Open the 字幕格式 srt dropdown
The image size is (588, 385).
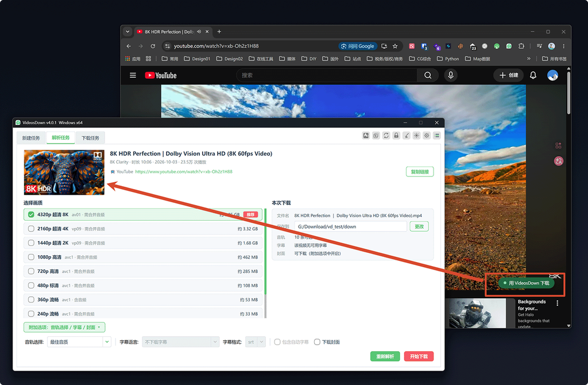pyautogui.click(x=256, y=342)
